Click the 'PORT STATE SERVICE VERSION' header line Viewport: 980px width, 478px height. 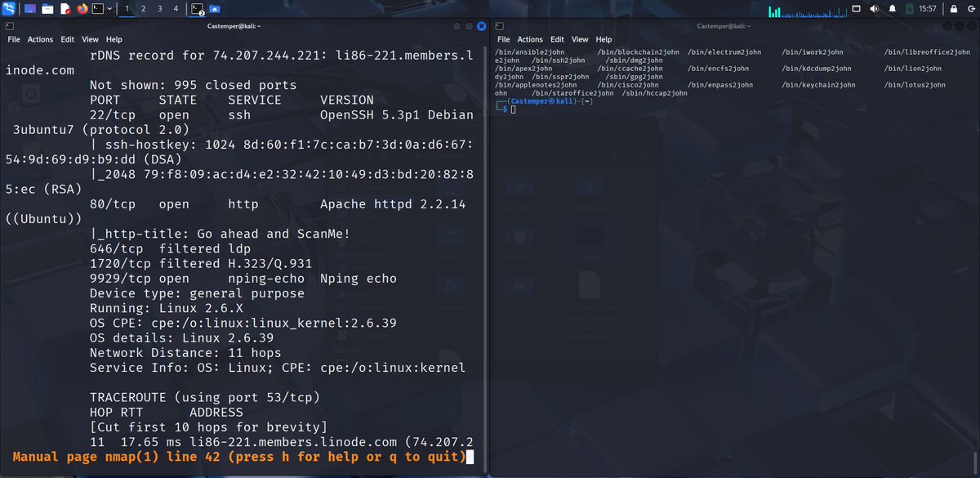pyautogui.click(x=232, y=100)
